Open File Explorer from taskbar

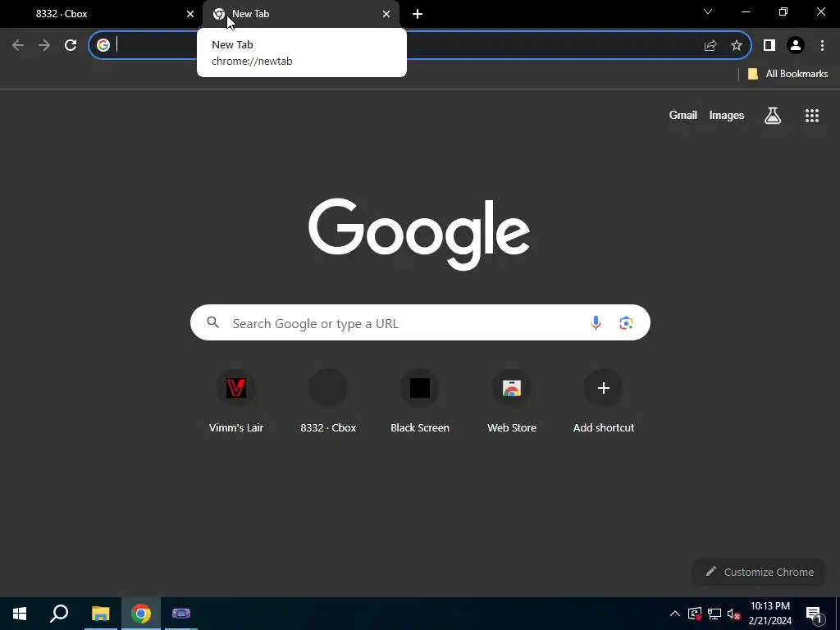(100, 614)
